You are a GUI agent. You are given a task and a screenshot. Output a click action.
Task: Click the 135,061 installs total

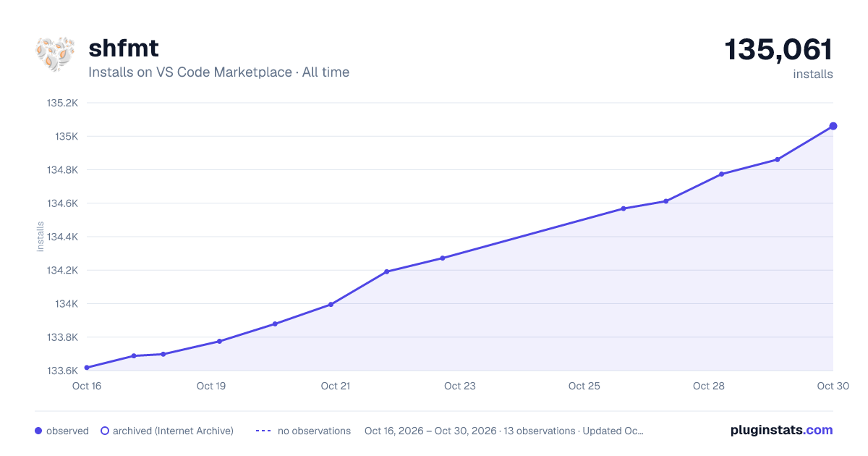coord(778,50)
